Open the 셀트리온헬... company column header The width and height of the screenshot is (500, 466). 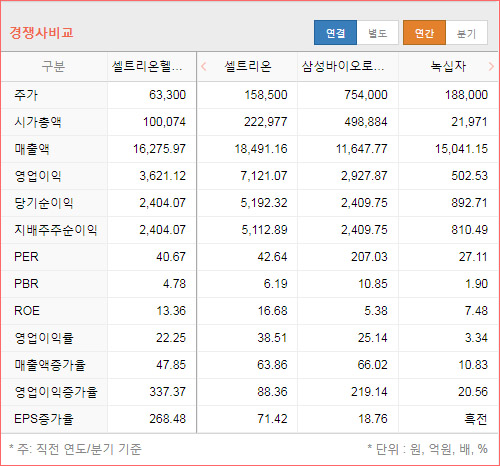tap(147, 66)
